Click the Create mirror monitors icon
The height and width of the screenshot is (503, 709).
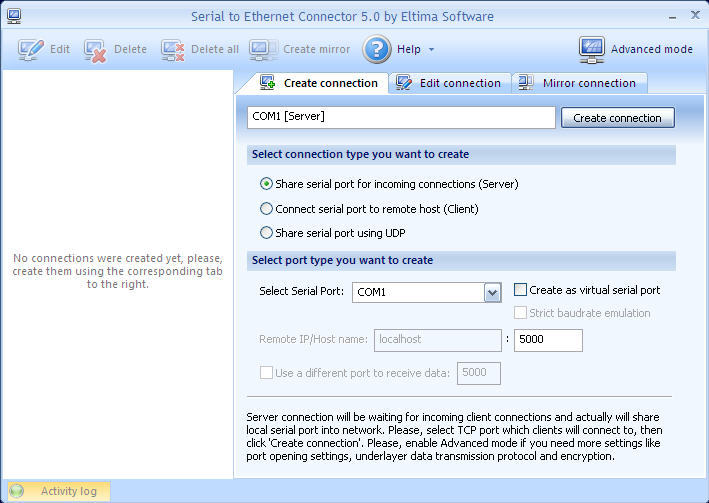(263, 49)
